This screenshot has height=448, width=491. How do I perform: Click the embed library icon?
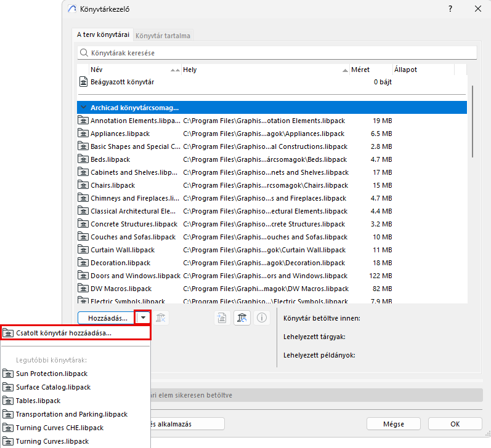click(222, 318)
